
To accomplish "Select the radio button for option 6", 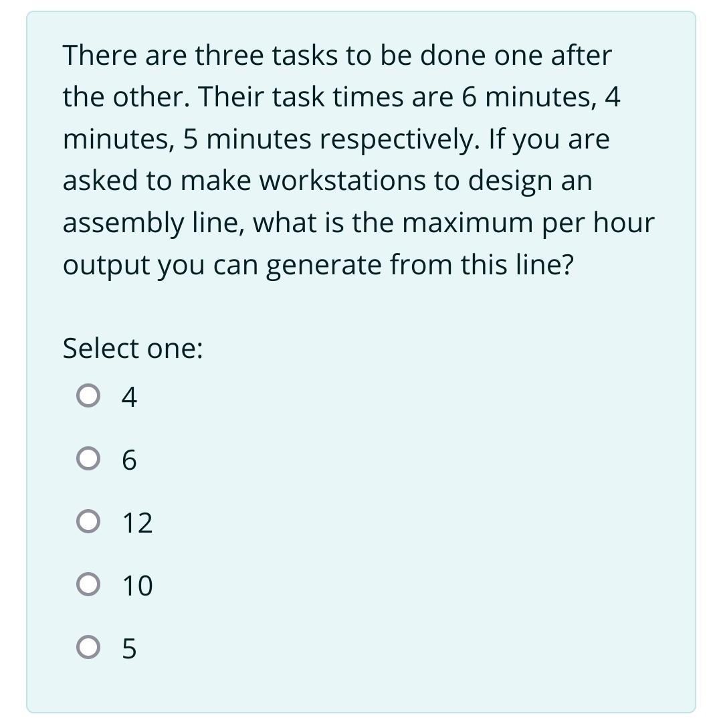I will coord(87,460).
